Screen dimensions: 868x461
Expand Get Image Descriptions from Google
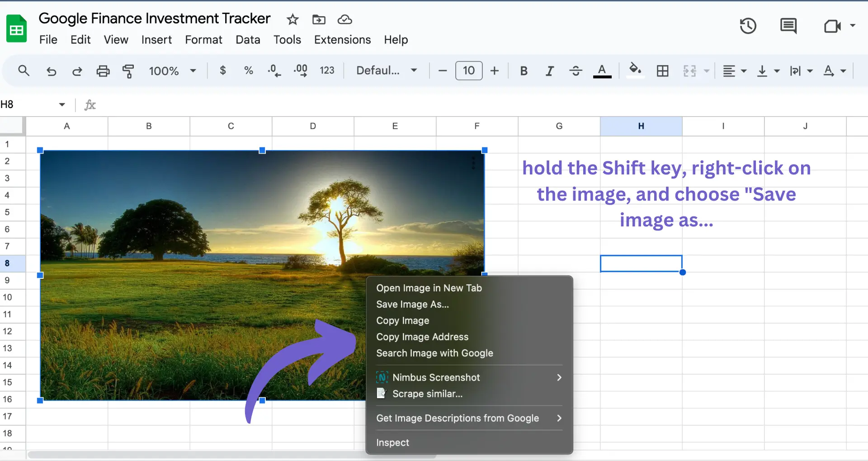click(469, 418)
